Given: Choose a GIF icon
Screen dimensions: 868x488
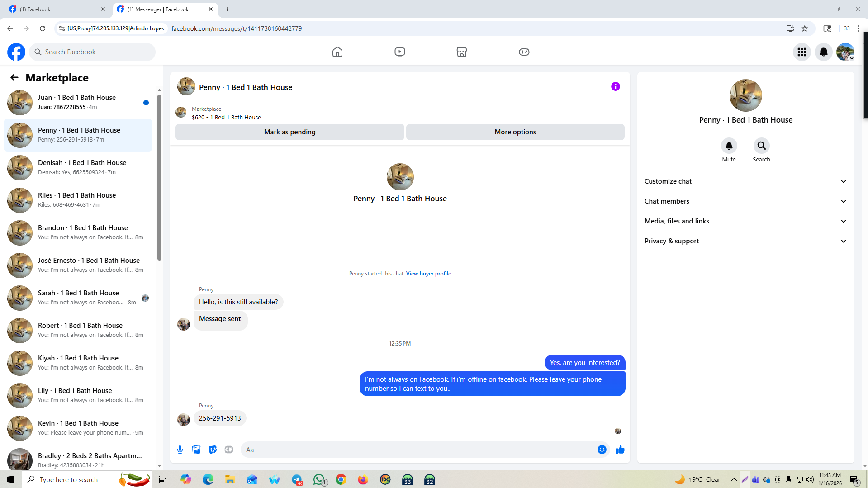Looking at the screenshot, I should 229,450.
